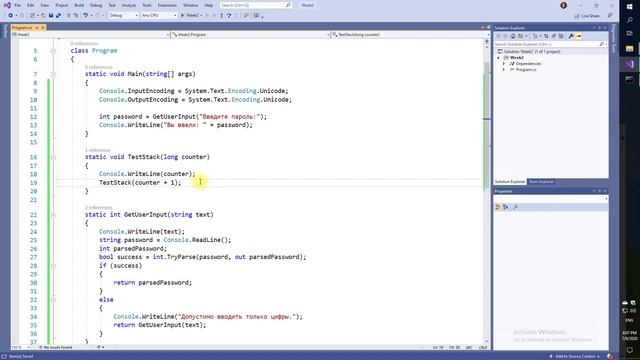Expand the Dependencies node
Viewport: 640px width, 360px height.
tap(504, 64)
